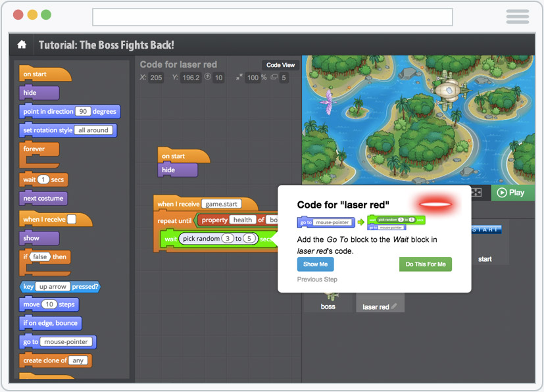Open the browser hamburger menu

[x=518, y=16]
